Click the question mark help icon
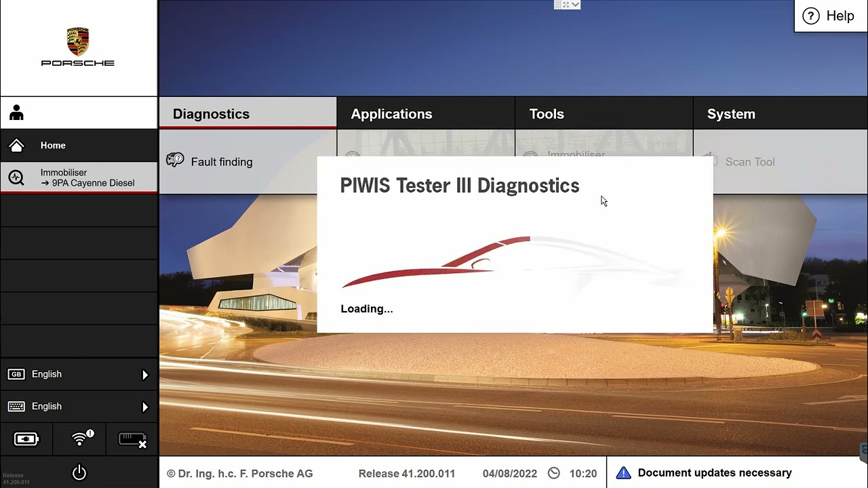The image size is (868, 488). coord(811,16)
